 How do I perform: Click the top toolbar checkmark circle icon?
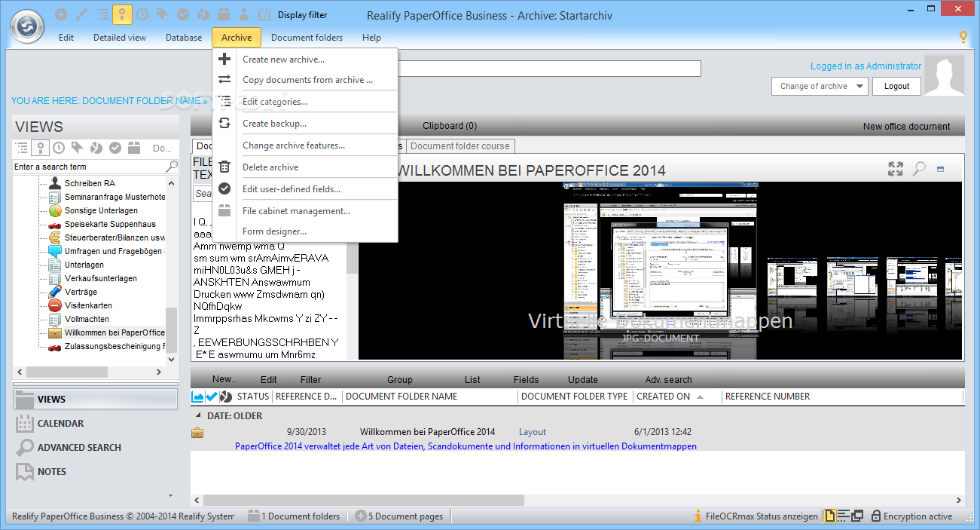click(183, 14)
